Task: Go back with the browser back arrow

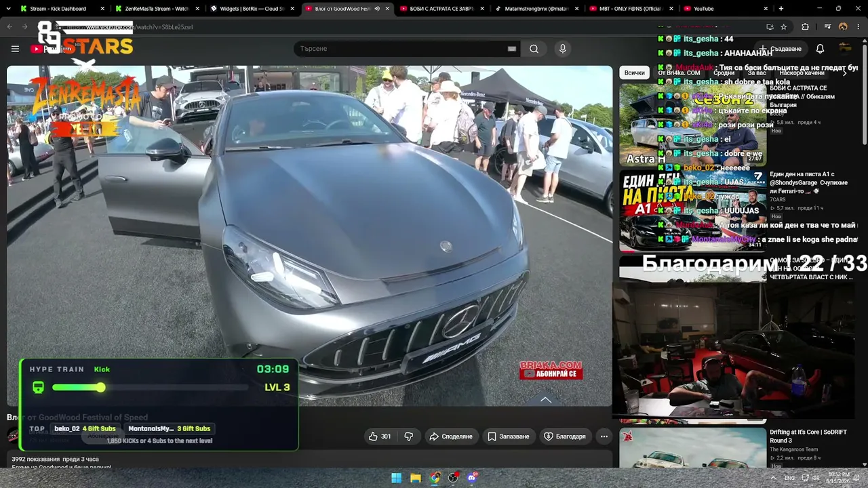Action: point(9,27)
